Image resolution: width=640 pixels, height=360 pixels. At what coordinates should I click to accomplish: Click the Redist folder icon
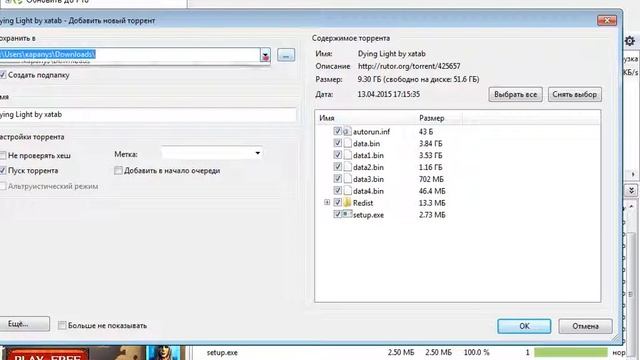[347, 202]
